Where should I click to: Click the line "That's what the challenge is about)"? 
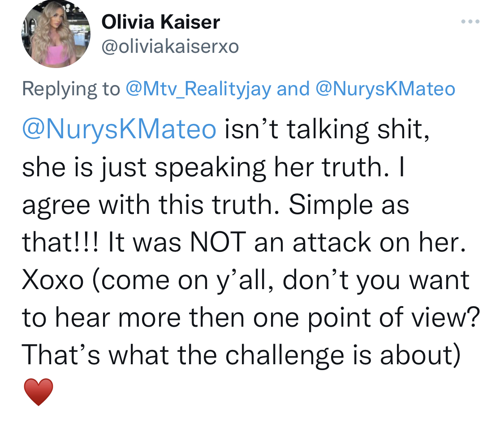pos(241,355)
